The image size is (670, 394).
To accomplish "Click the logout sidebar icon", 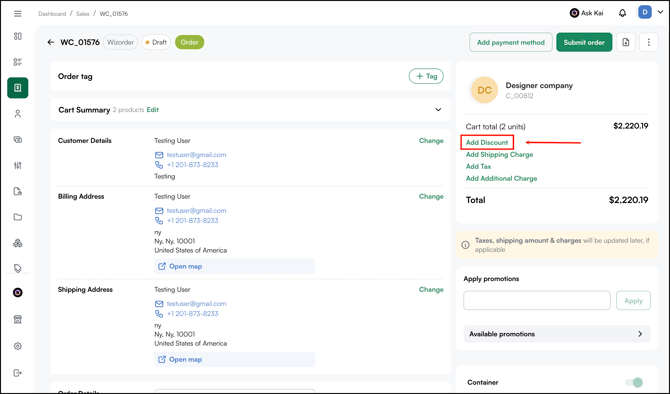I will coord(18,373).
